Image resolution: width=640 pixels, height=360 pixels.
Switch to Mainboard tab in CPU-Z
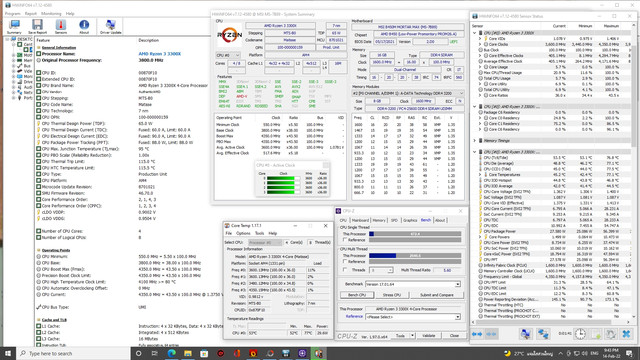click(360, 220)
